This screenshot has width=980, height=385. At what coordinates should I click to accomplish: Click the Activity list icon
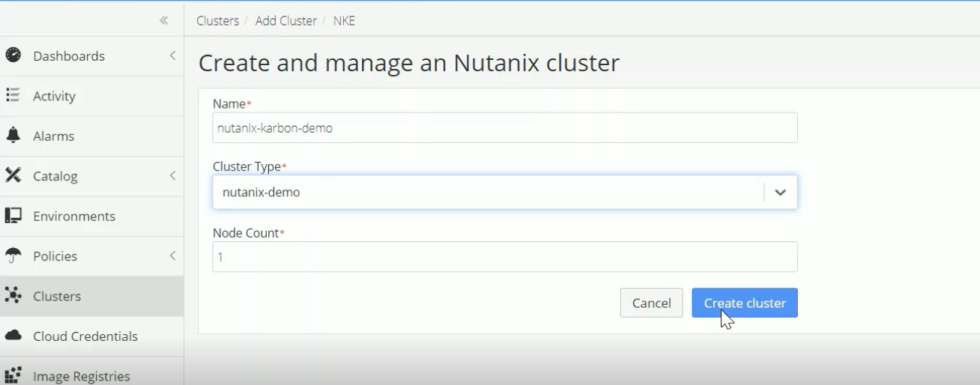pos(13,95)
